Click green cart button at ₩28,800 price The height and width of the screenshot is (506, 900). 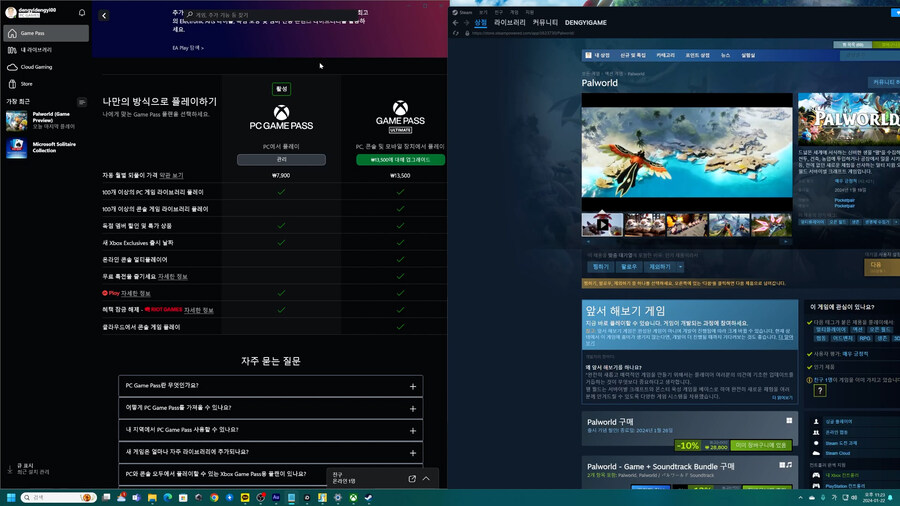pos(761,445)
